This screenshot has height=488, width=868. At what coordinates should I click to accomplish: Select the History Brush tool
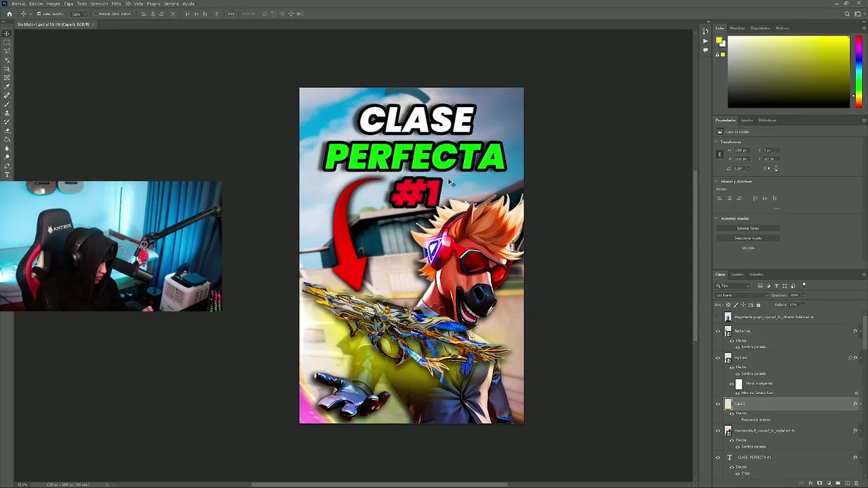point(7,122)
